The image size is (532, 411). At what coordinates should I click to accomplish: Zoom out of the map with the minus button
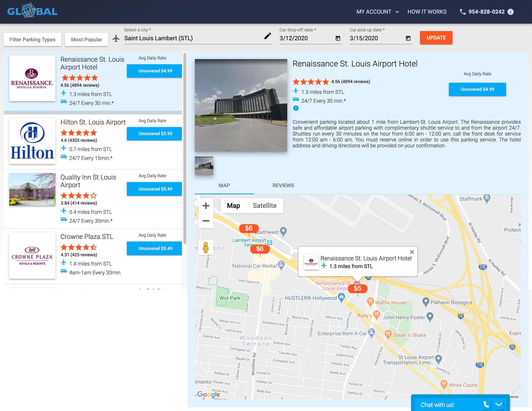point(206,221)
